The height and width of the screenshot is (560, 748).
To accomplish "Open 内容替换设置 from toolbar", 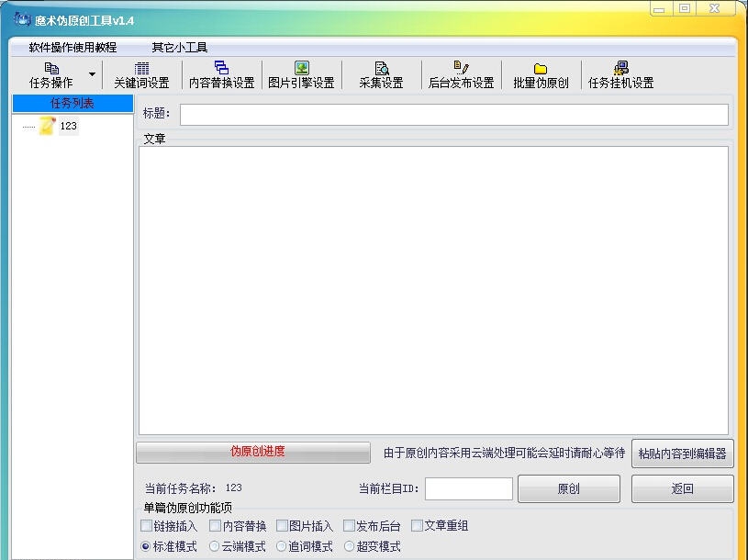I will click(x=221, y=75).
